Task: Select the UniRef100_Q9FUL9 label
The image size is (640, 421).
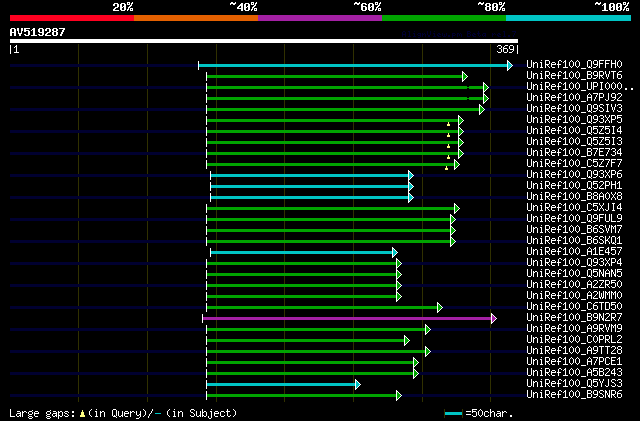Action: pos(574,219)
